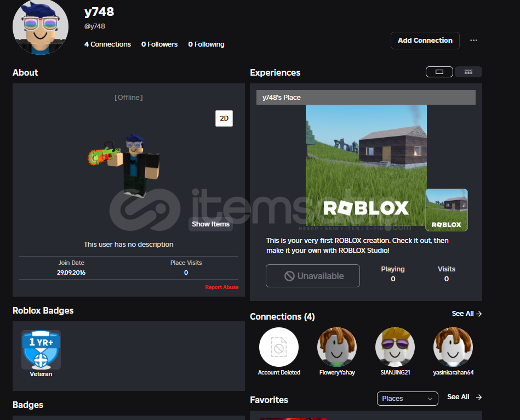Screen dimensions: 520x420
Task: Click the 3D avatar character model
Action: point(124,166)
